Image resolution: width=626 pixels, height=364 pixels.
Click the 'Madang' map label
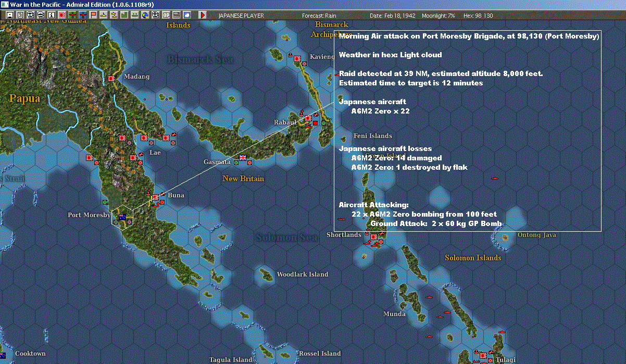tap(136, 77)
